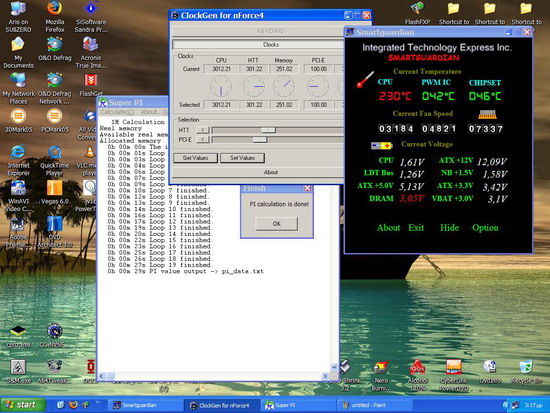
Task: Click Option link in Smartguardian
Action: pyautogui.click(x=485, y=228)
